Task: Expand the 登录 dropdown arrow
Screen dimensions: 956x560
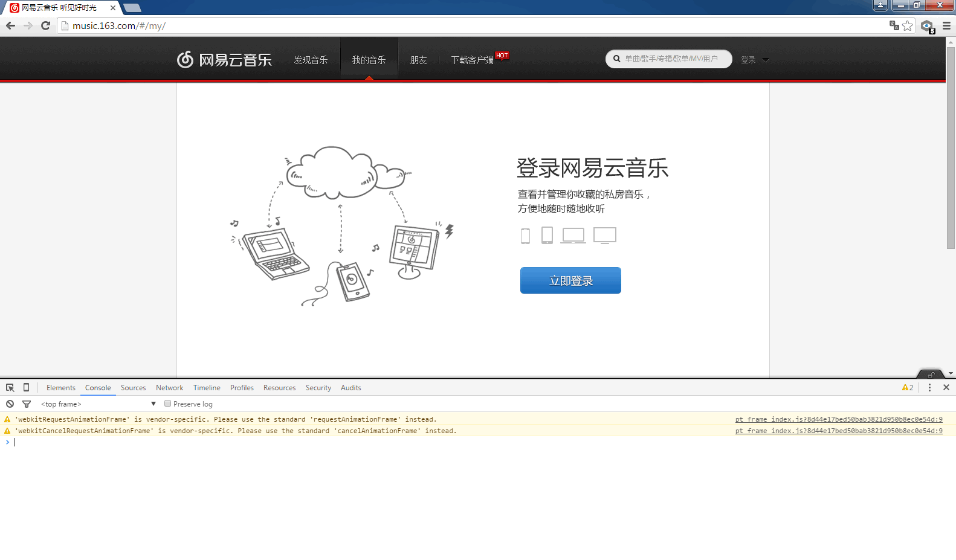Action: point(766,60)
